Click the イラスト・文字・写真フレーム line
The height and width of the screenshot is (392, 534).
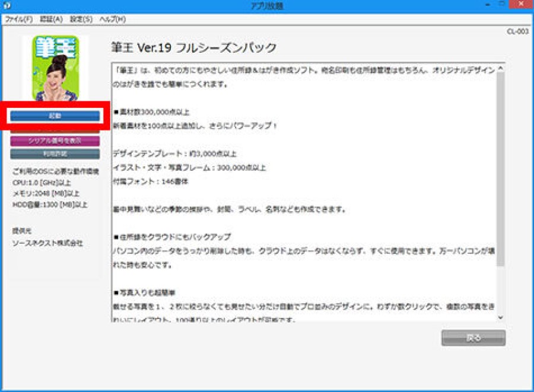189,168
